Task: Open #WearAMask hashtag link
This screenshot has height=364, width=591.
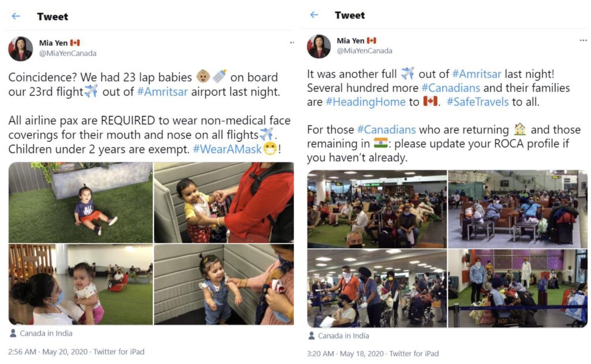Action: (x=227, y=149)
